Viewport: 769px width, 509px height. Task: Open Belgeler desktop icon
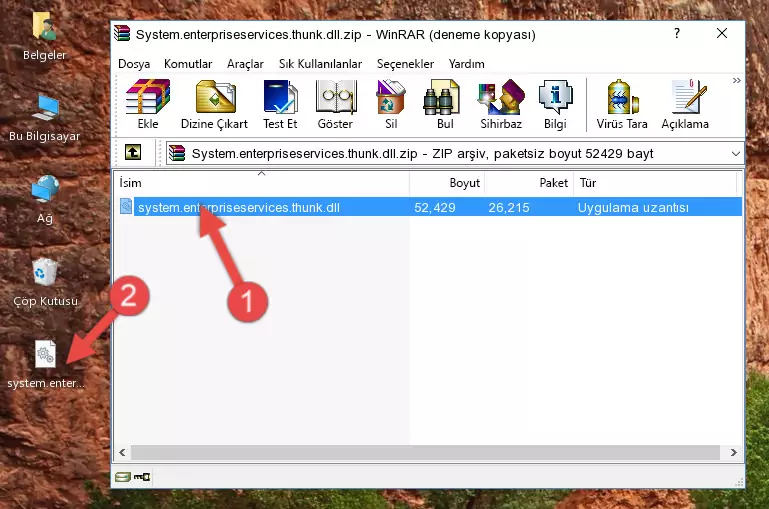44,37
